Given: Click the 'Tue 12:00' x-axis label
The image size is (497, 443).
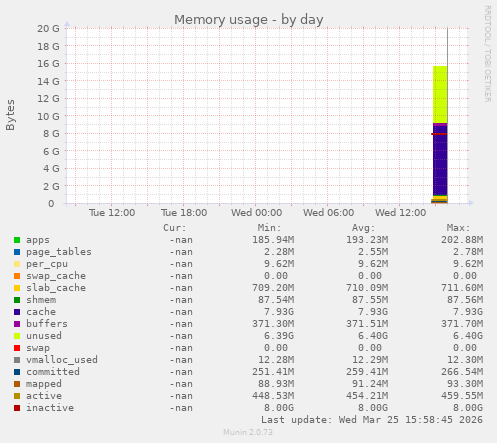Looking at the screenshot, I should pos(112,213).
